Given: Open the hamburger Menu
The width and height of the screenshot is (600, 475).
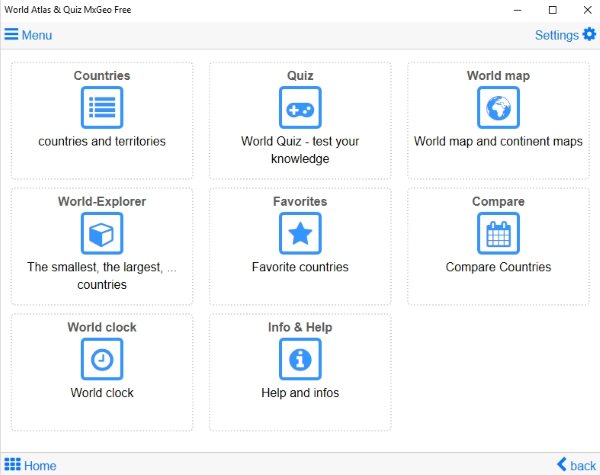Looking at the screenshot, I should [28, 35].
